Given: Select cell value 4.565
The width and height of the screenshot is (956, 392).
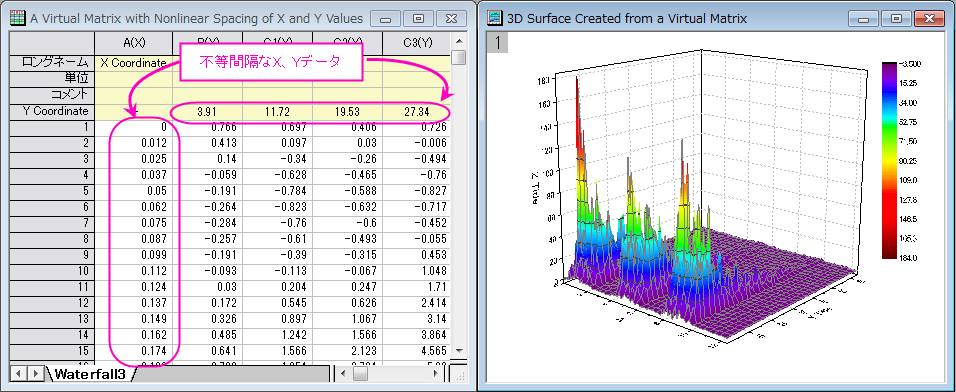Looking at the screenshot, I should 416,351.
